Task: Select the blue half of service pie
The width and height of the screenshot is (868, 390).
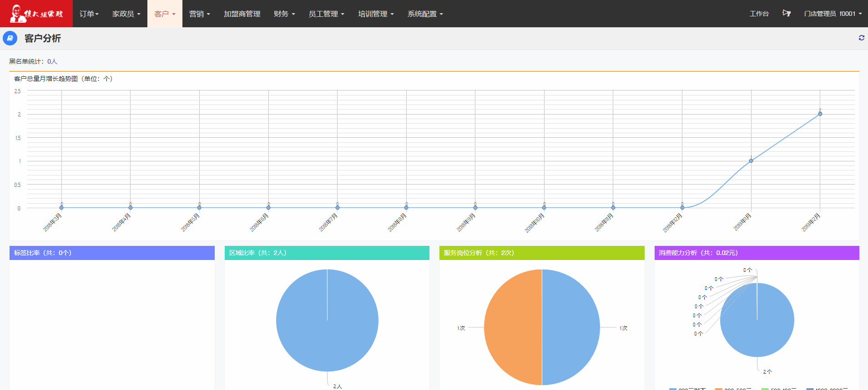Action: (571, 327)
